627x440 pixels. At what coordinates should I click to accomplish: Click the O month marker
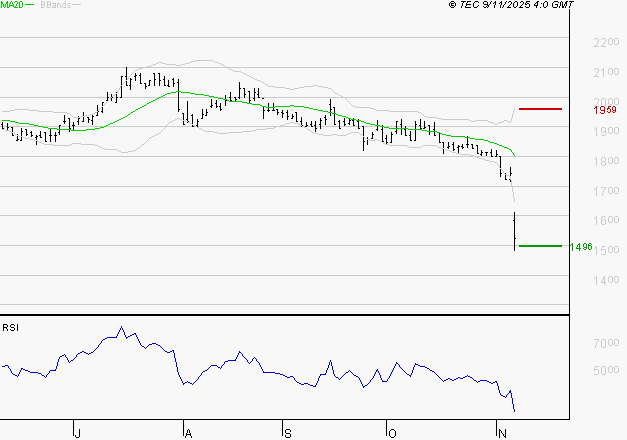coord(392,433)
